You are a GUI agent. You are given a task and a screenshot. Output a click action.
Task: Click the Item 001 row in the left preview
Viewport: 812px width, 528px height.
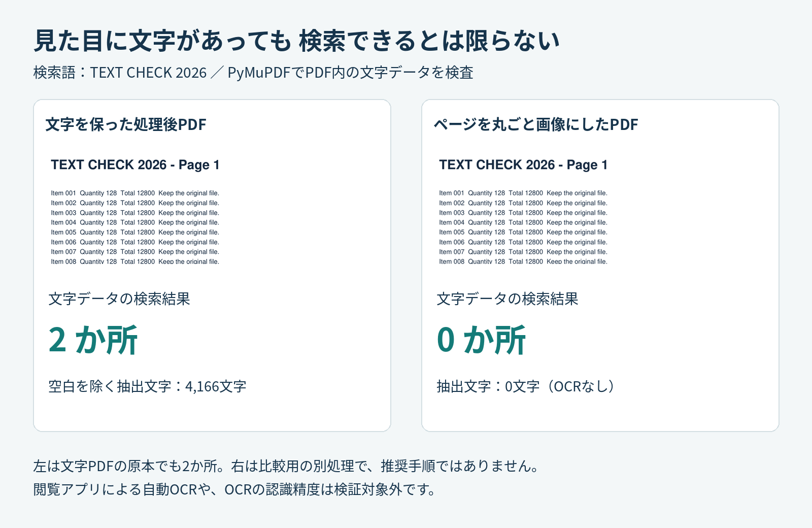(135, 193)
